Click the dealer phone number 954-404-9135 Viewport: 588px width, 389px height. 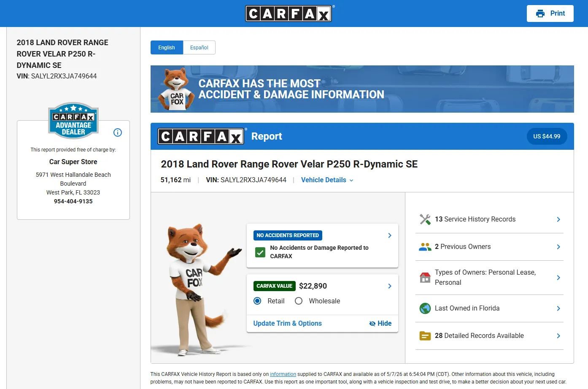click(73, 201)
